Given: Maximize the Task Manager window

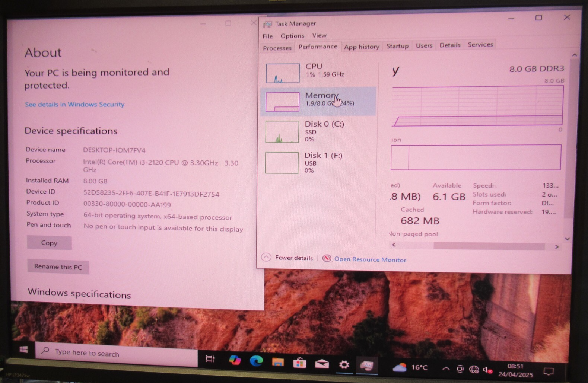Looking at the screenshot, I should [x=538, y=18].
